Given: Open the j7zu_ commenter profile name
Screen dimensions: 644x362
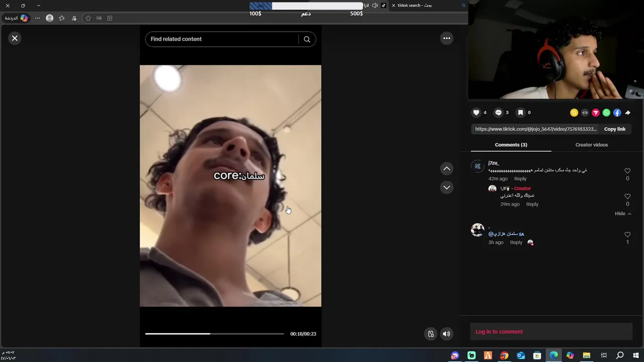Looking at the screenshot, I should [494, 163].
